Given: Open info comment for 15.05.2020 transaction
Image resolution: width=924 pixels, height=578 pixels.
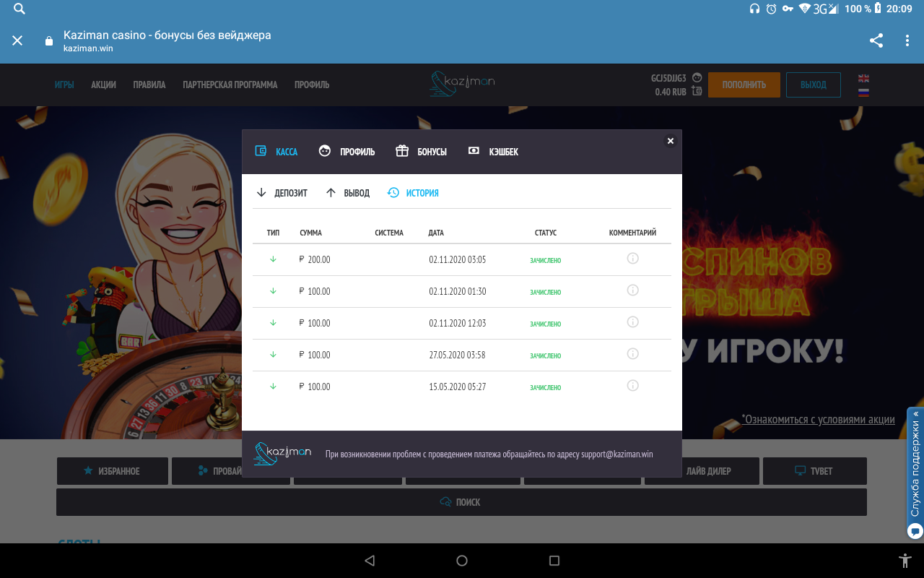Looking at the screenshot, I should coord(632,386).
